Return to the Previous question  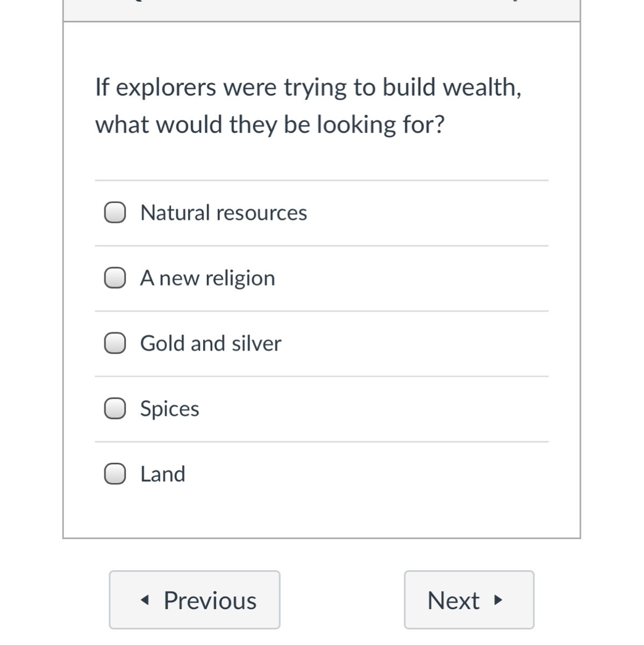tap(195, 600)
